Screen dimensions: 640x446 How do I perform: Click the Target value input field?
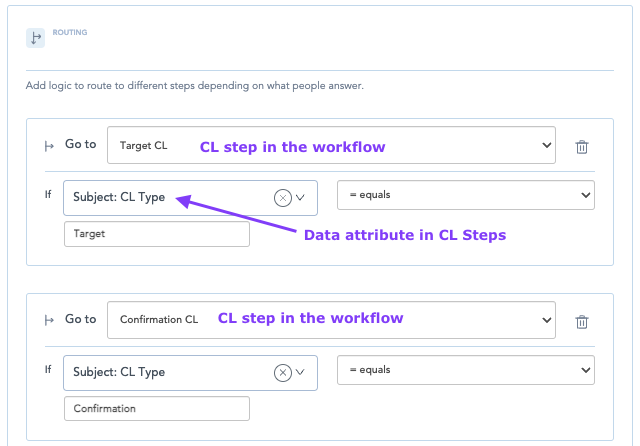click(156, 234)
